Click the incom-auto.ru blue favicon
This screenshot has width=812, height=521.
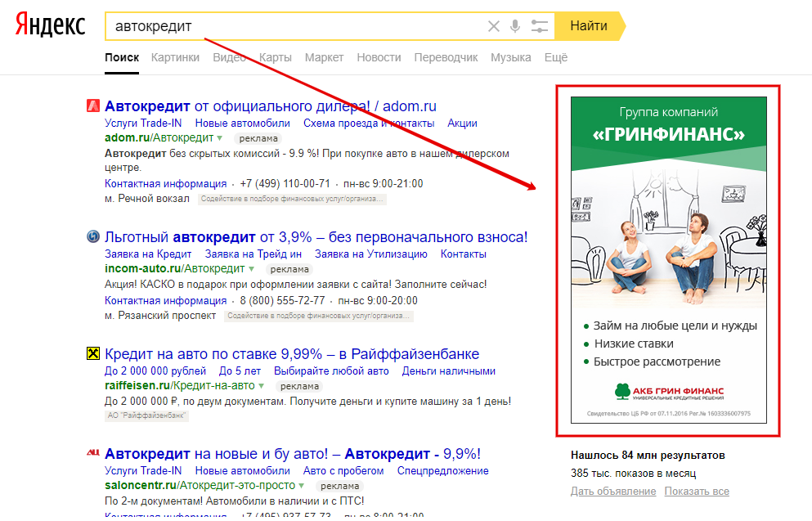click(92, 236)
